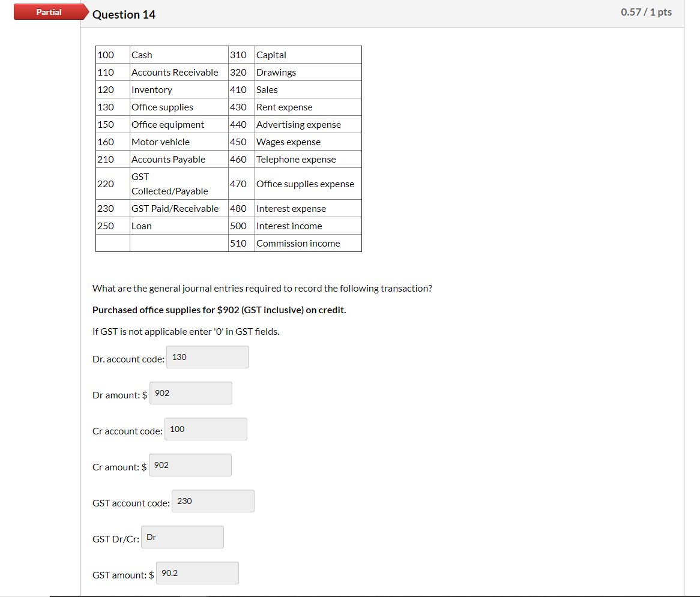Select the 'Cash' table cell

pyautogui.click(x=179, y=55)
